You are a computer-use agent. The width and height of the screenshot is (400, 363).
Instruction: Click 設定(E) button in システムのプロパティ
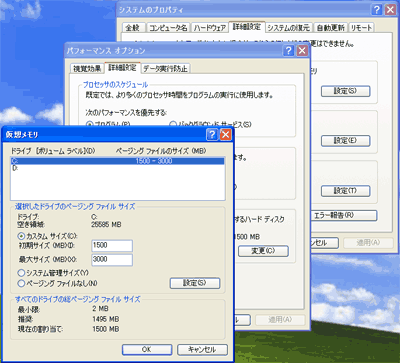click(345, 141)
